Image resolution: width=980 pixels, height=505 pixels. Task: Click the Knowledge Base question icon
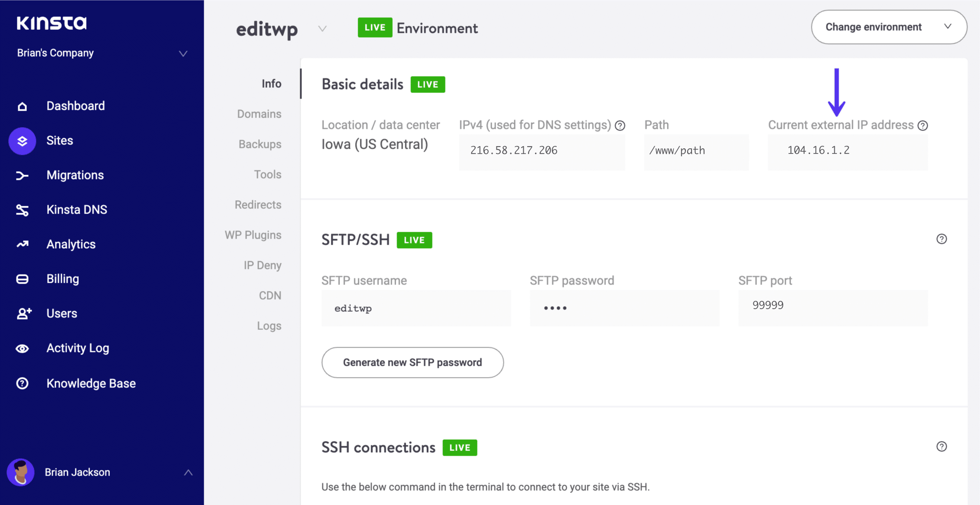pos(22,384)
